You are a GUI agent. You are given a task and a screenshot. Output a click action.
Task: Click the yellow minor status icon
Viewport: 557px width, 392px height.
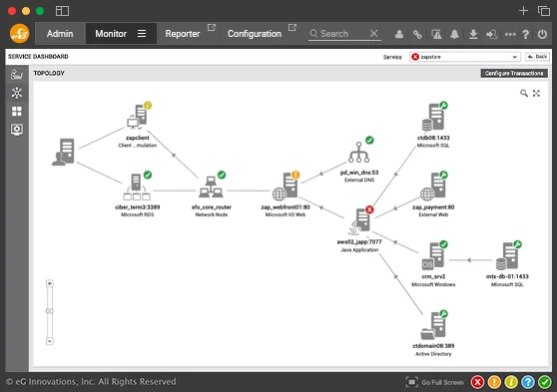[511, 382]
